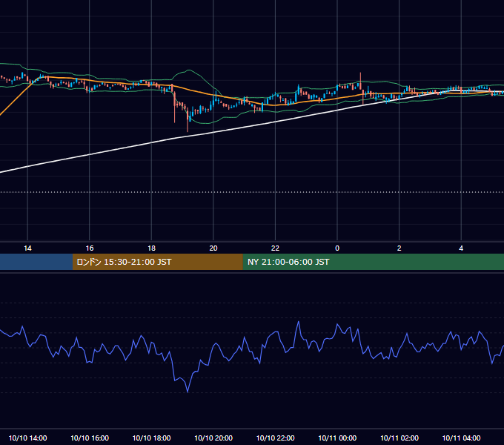Click the 16 hour label on upper time axis
The width and height of the screenshot is (504, 445).
point(90,248)
